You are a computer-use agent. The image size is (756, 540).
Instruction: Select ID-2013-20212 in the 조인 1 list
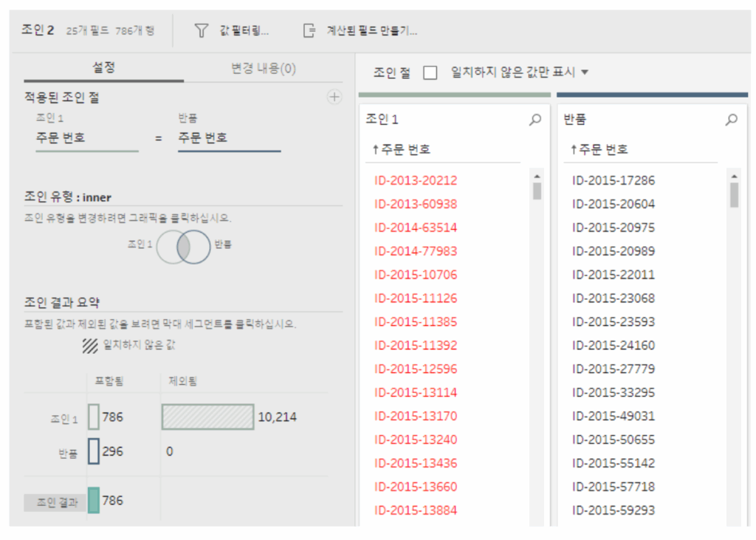[416, 180]
